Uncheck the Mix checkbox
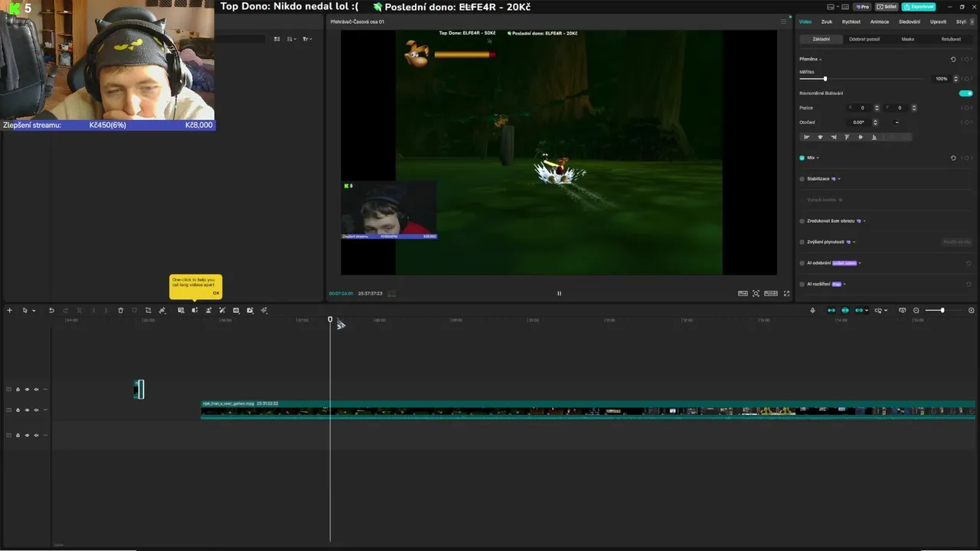Viewport: 980px width, 551px height. pos(802,158)
